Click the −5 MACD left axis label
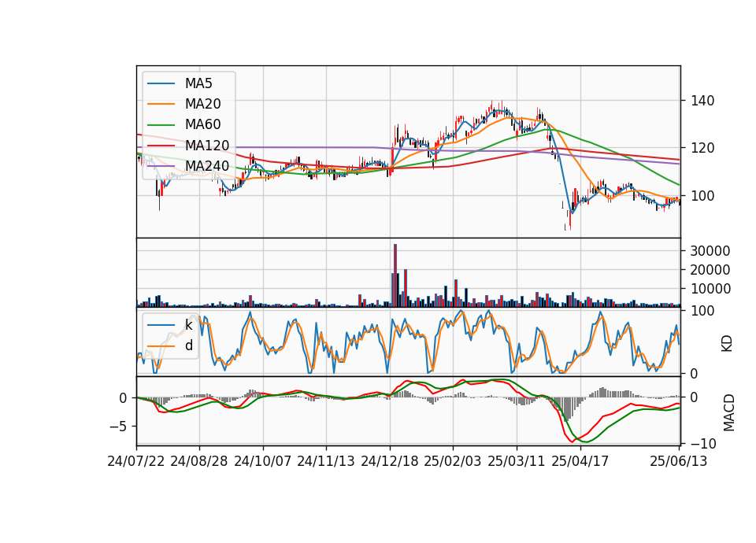756x543 pixels. (119, 427)
